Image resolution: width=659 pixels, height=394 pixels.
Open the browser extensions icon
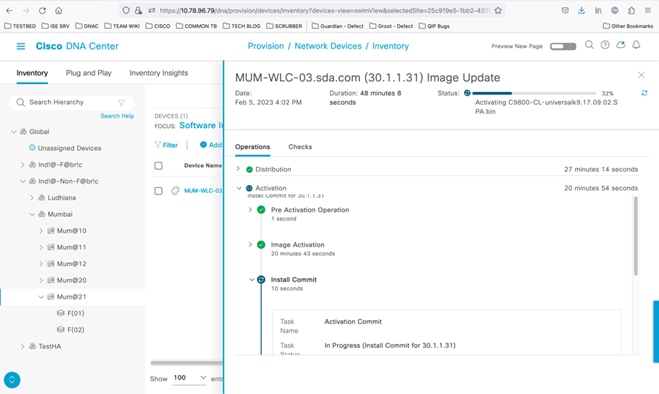(631, 11)
